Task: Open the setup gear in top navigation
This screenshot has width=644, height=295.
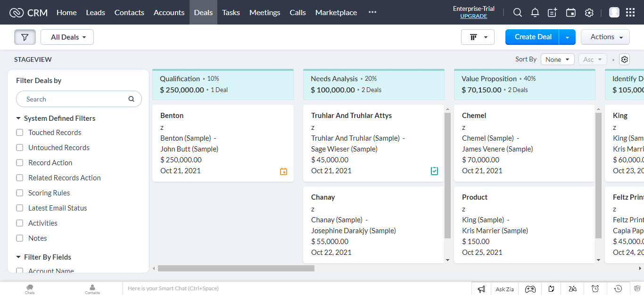Action: [589, 13]
